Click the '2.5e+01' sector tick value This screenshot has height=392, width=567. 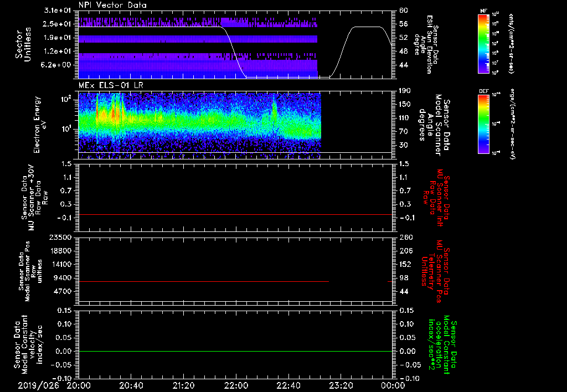[58, 24]
